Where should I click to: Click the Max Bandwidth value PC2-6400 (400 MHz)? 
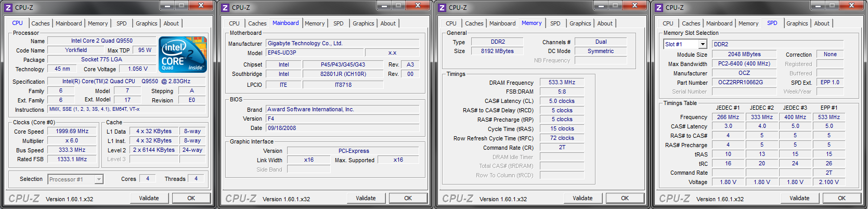pos(744,63)
